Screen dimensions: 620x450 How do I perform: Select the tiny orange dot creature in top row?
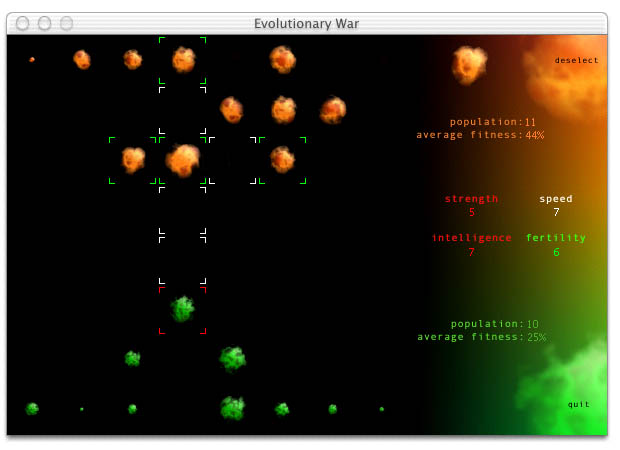click(32, 60)
